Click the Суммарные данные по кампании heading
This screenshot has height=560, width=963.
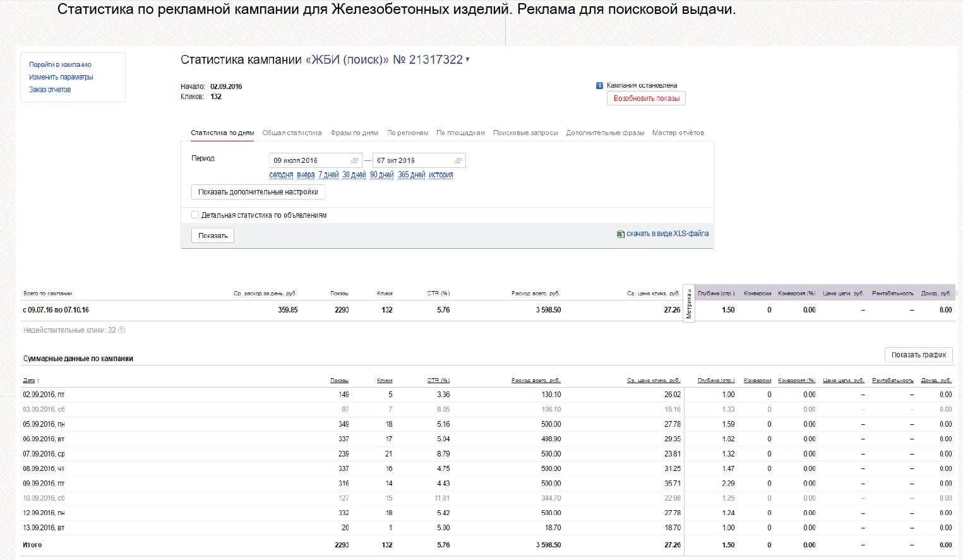pos(78,359)
